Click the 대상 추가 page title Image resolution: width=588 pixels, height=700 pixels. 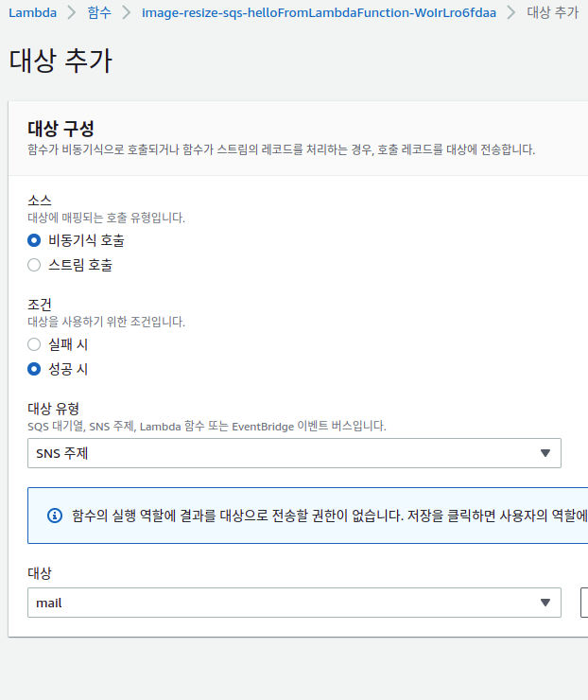[x=61, y=61]
